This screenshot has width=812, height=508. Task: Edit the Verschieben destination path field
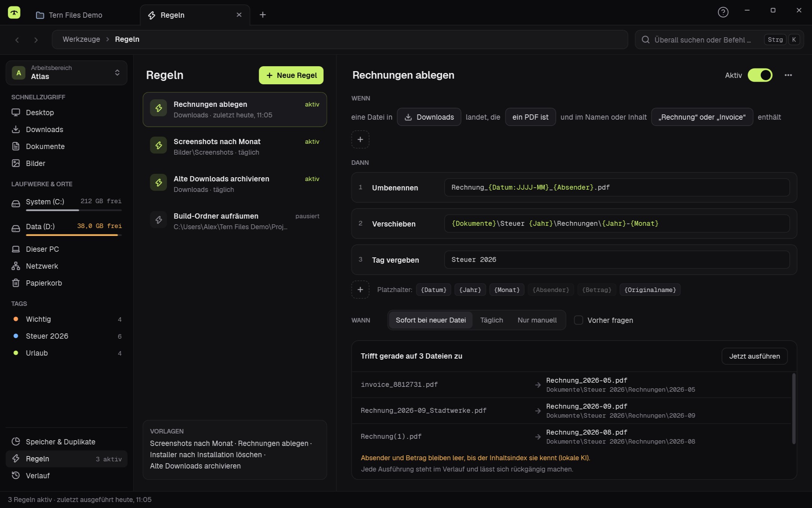point(617,224)
